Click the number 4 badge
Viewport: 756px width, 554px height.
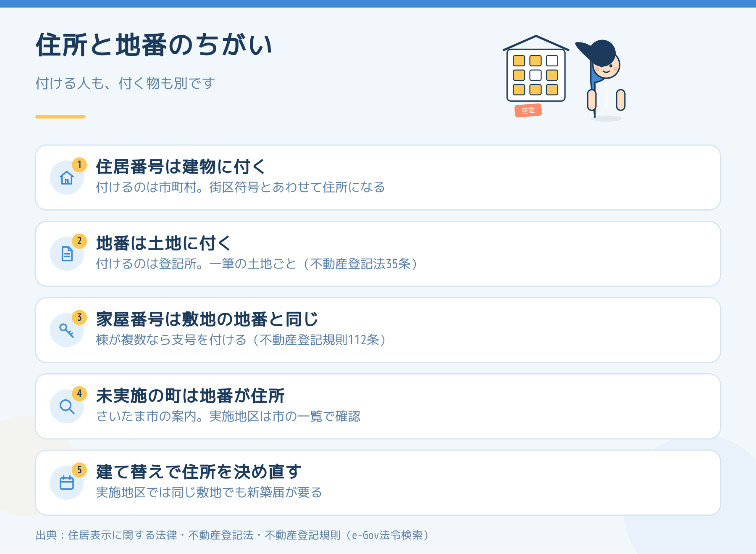pos(79,394)
